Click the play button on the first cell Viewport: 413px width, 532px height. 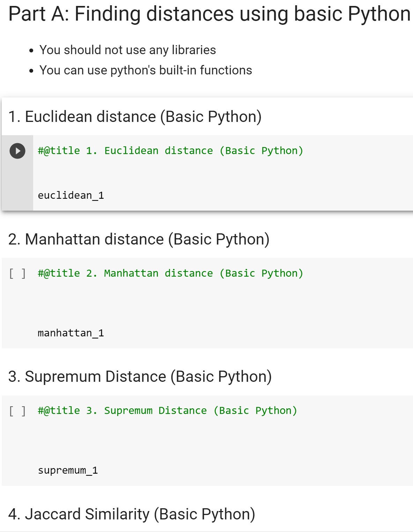tap(16, 151)
